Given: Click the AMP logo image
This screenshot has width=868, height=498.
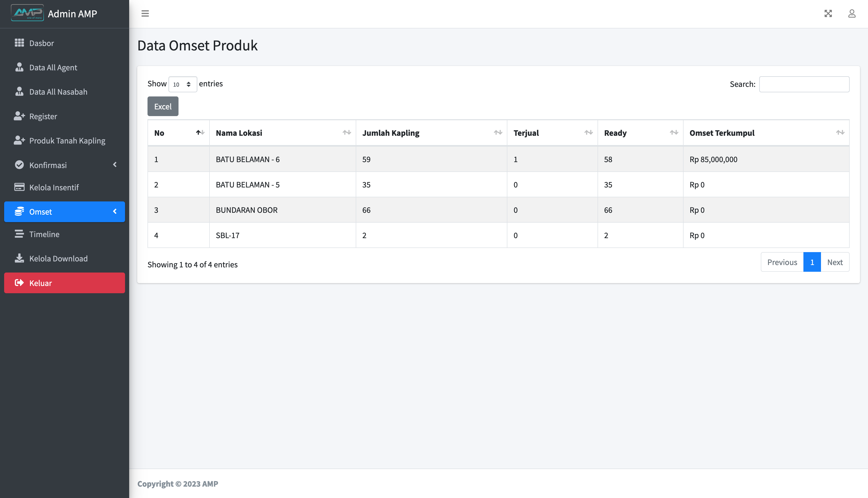Looking at the screenshot, I should (27, 13).
